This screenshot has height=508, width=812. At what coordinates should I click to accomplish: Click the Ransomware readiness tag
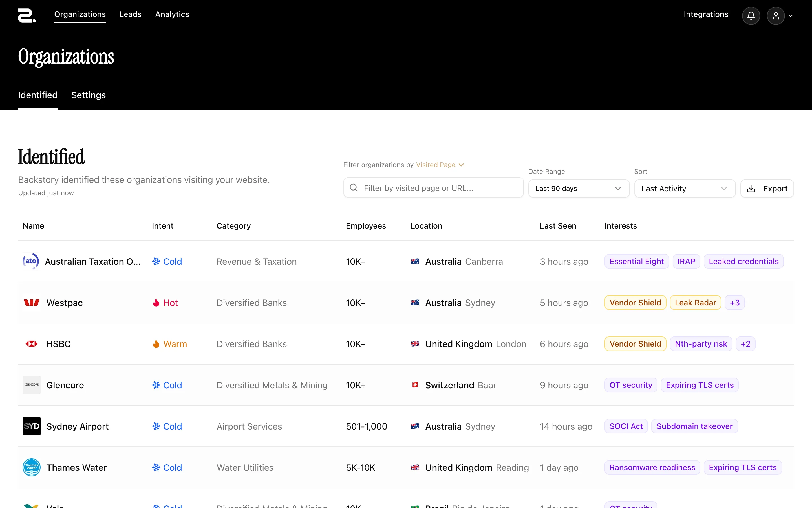(652, 467)
